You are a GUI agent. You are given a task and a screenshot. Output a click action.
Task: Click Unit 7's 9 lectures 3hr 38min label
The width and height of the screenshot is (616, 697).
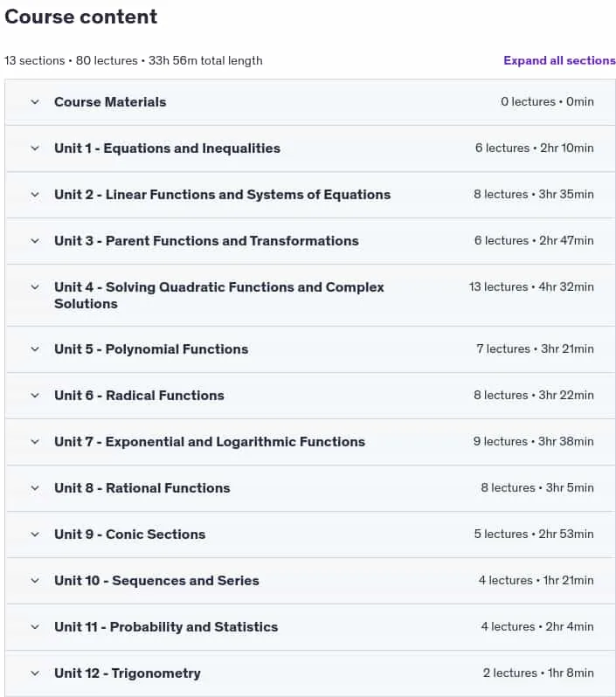point(533,441)
